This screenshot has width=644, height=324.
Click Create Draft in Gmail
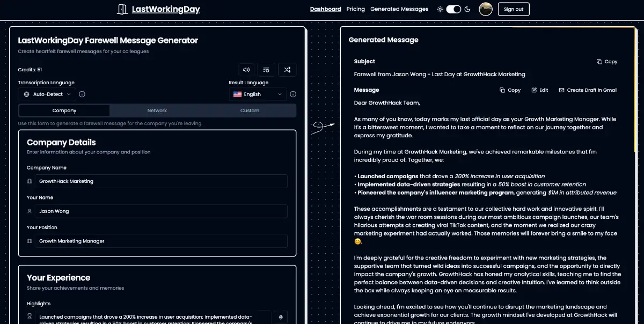(588, 90)
